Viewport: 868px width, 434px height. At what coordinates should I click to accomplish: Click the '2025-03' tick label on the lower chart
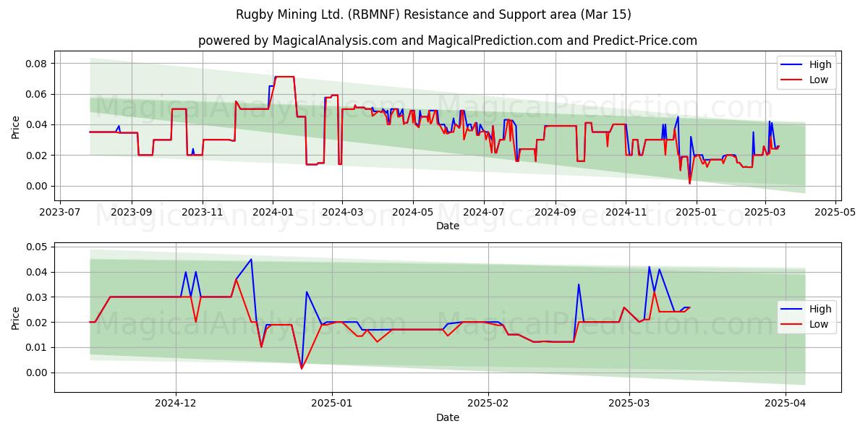coord(629,404)
